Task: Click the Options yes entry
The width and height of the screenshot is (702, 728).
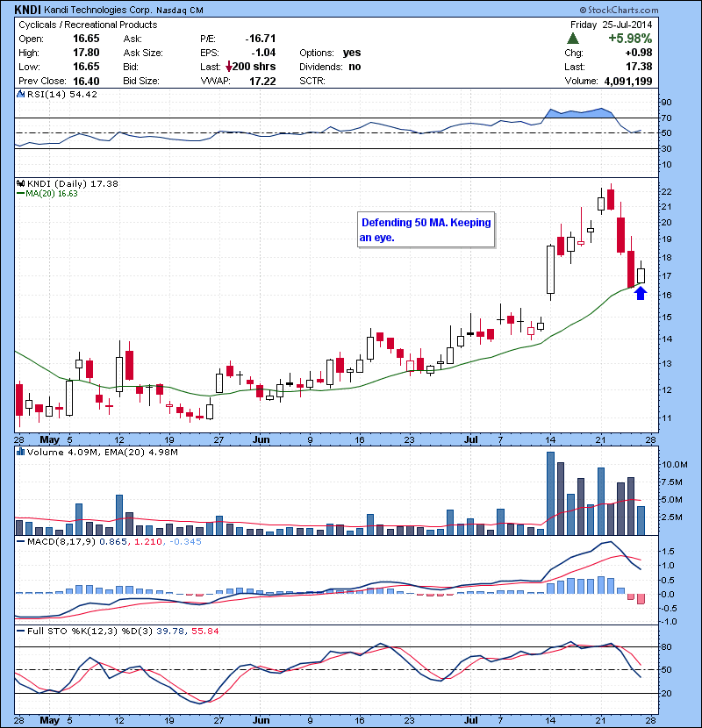Action: click(330, 53)
